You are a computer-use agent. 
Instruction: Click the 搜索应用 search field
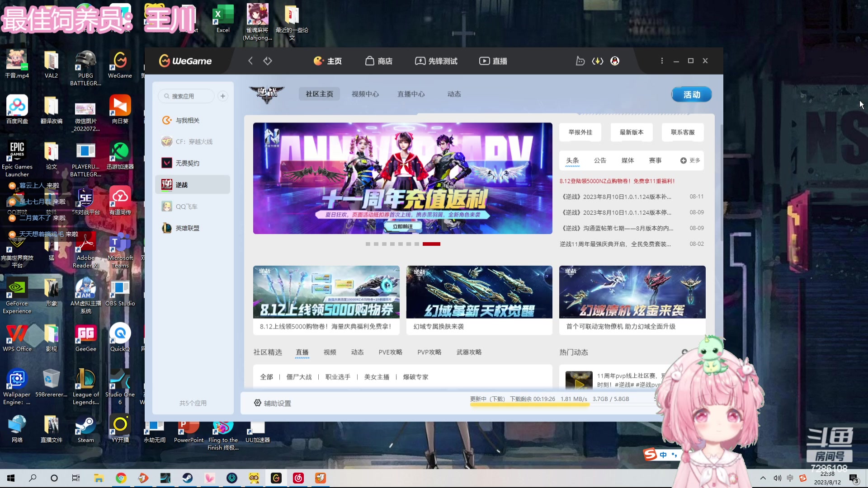pyautogui.click(x=186, y=96)
